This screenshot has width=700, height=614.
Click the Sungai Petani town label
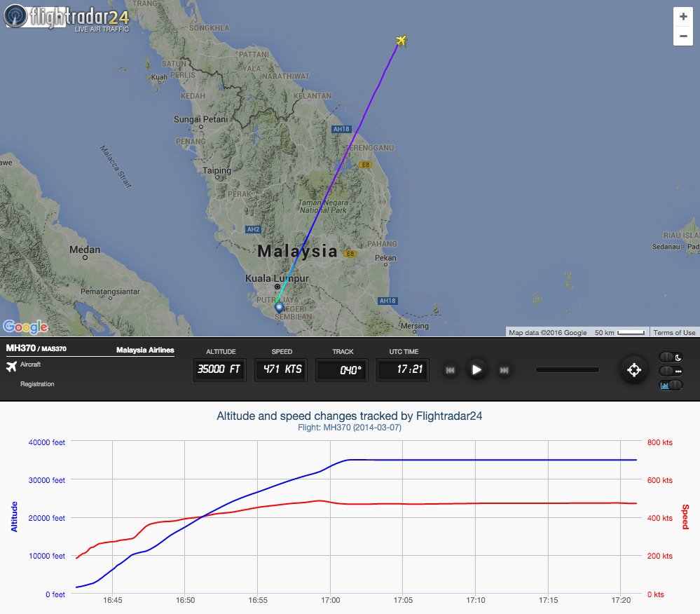click(x=200, y=120)
